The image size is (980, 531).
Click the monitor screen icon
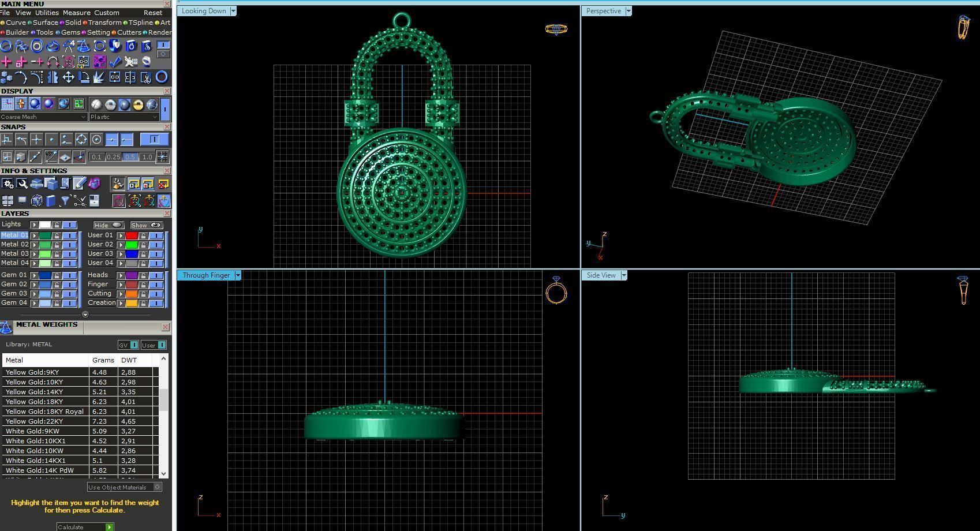(x=22, y=200)
